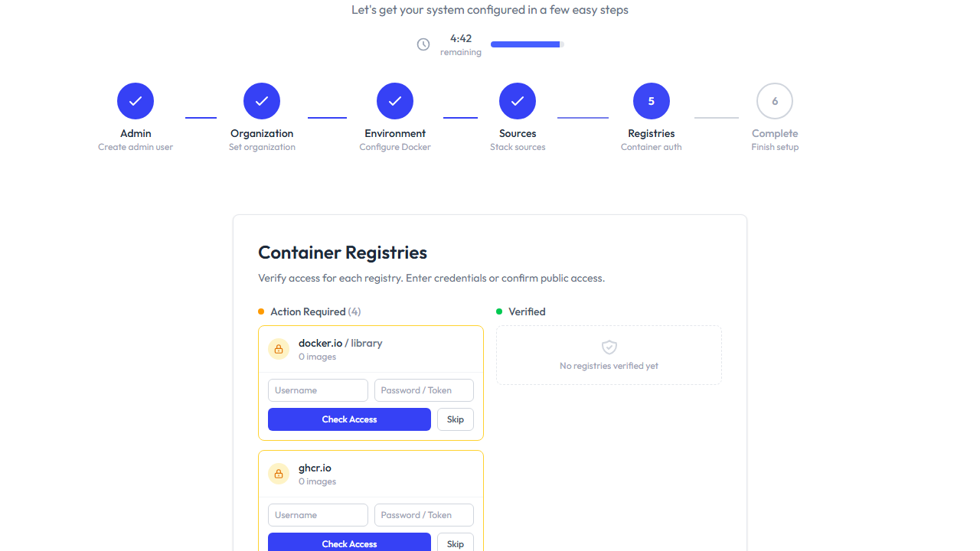Select the Sources step checkmark circle
This screenshot has width=980, height=551.
coord(518,100)
